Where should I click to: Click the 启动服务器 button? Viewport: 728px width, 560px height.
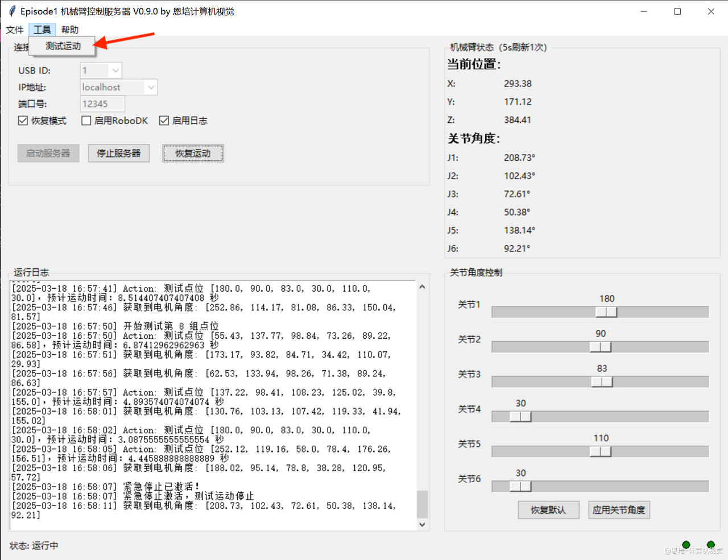pos(48,154)
